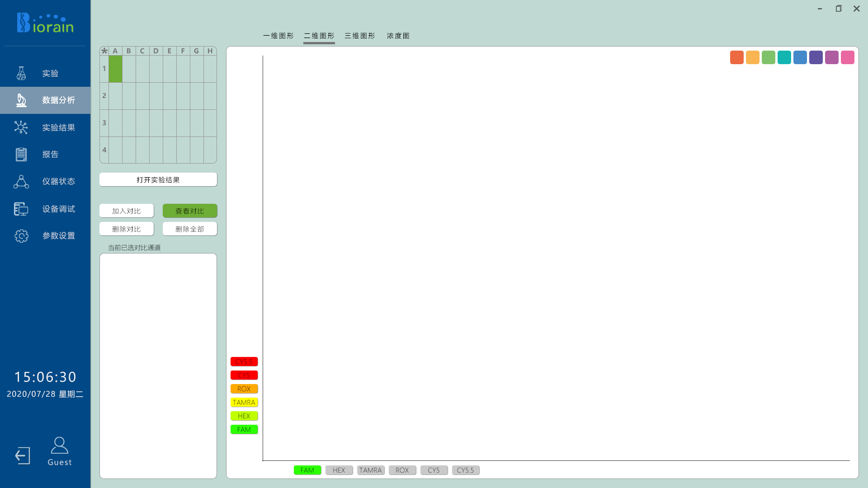Select the green well A1 in plate grid
The height and width of the screenshot is (488, 868).
(x=115, y=69)
